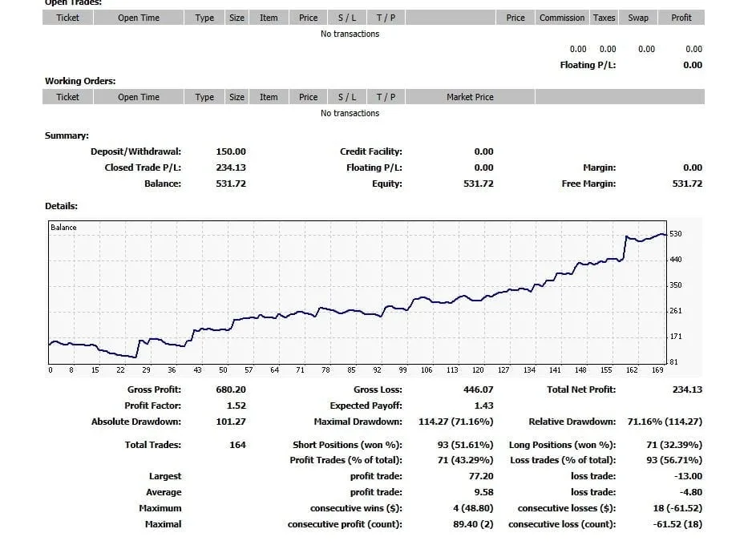Click the Taxes column header

click(x=604, y=17)
